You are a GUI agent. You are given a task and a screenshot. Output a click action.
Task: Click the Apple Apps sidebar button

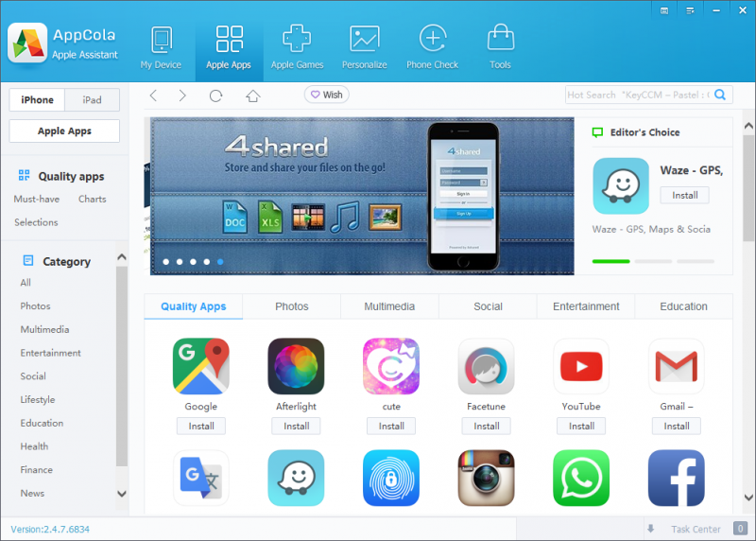point(64,131)
